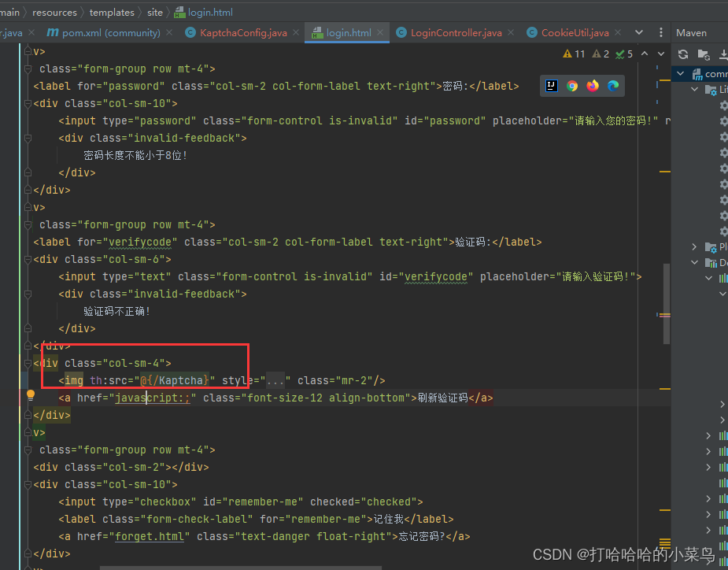Click Download Sources icon in Maven toolbar
The image size is (728, 570).
point(725,55)
